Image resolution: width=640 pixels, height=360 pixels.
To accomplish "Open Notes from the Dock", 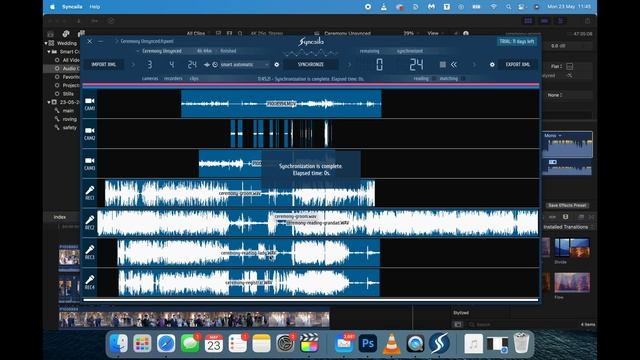I will (261, 343).
